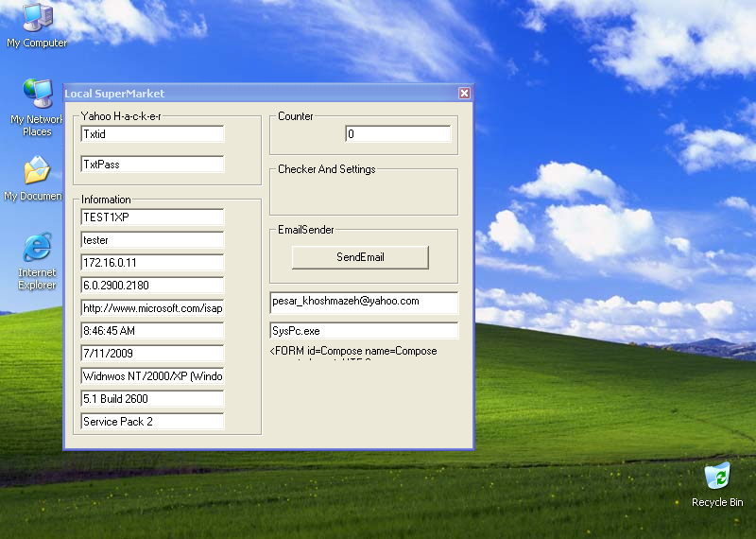The width and height of the screenshot is (756, 539).
Task: Click the microsoft.com URL field
Action: tap(152, 308)
